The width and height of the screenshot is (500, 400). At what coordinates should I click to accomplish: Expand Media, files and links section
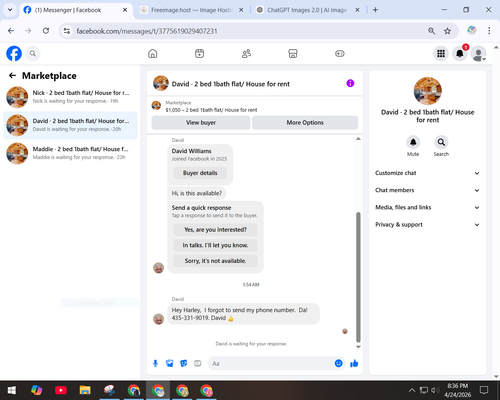tap(427, 207)
